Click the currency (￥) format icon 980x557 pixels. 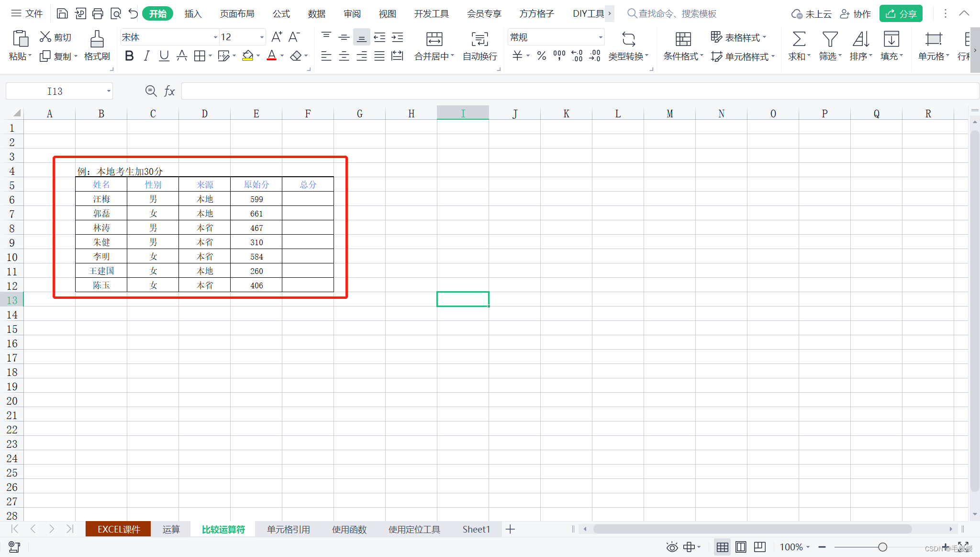coord(517,56)
